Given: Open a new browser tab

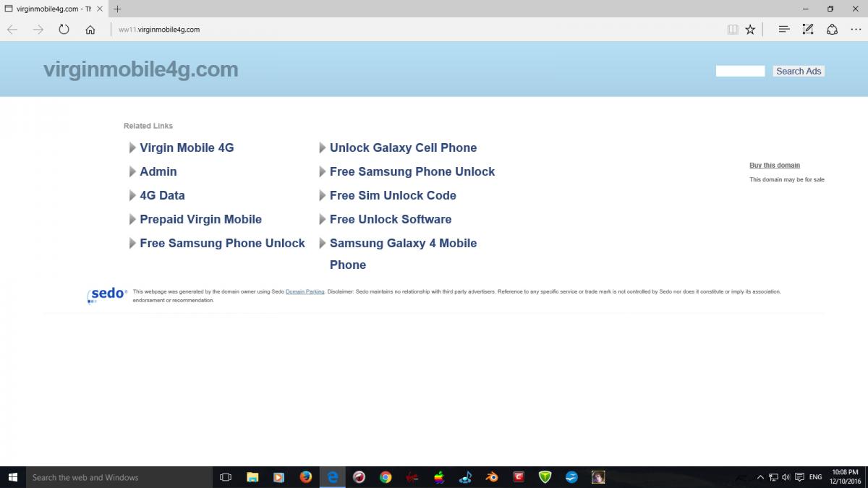Looking at the screenshot, I should click(117, 9).
